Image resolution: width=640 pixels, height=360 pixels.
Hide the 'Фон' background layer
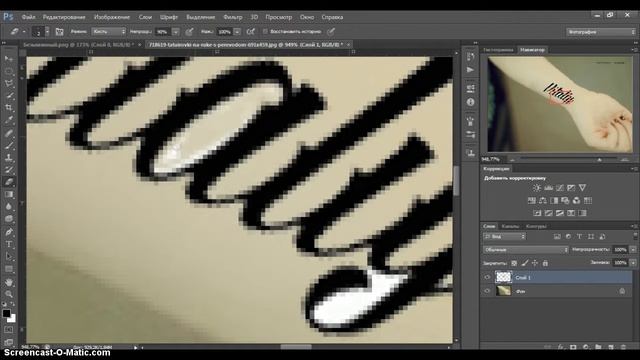tap(487, 291)
